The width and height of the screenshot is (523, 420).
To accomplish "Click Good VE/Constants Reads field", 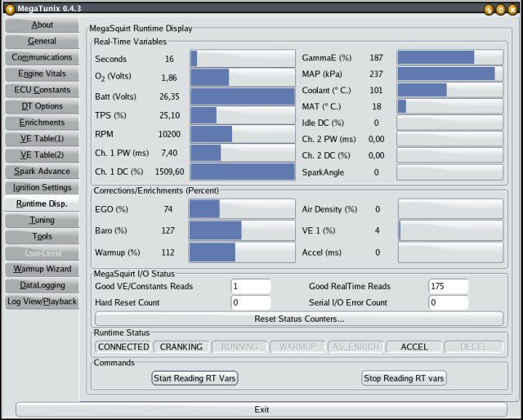I will [x=251, y=286].
